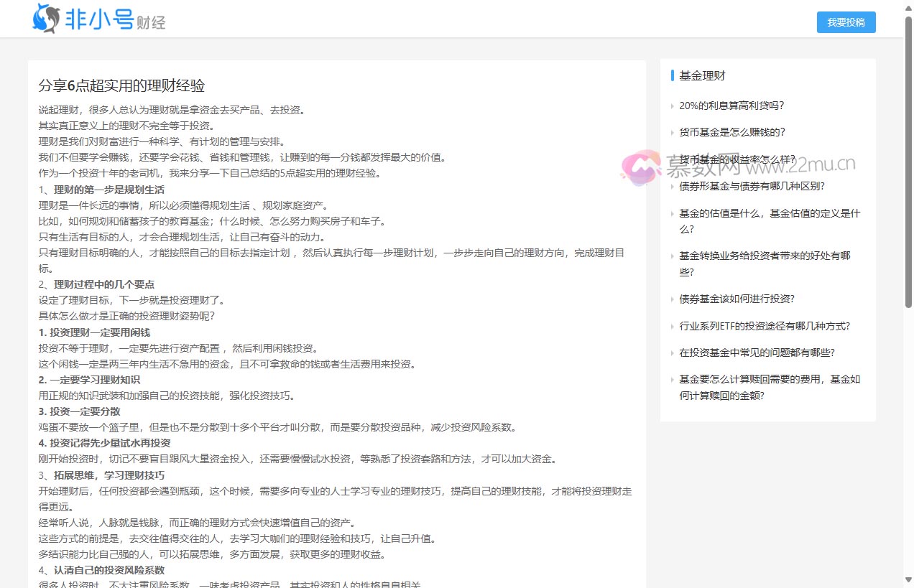Select the 基金理财 category heading
Viewport: 914px width, 588px height.
click(701, 75)
